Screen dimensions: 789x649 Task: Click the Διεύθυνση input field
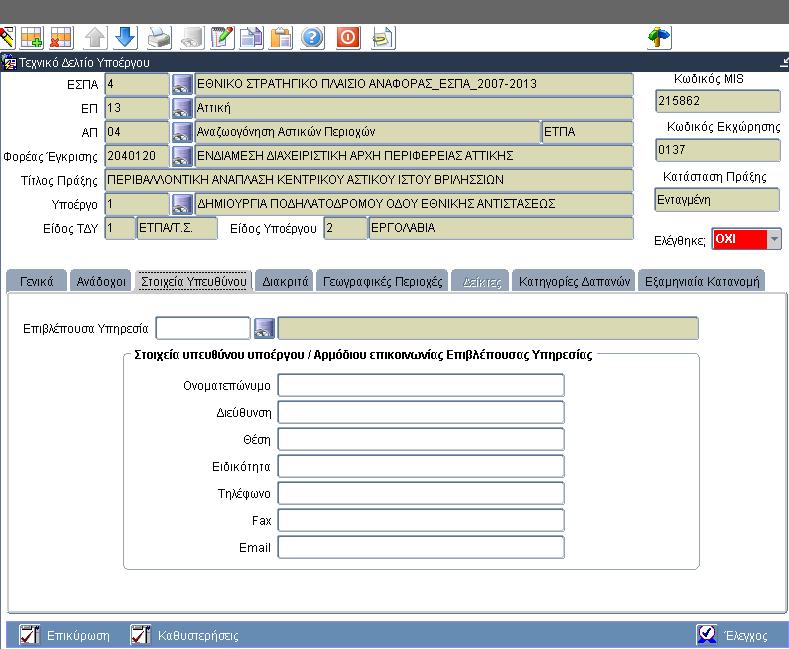pos(421,413)
